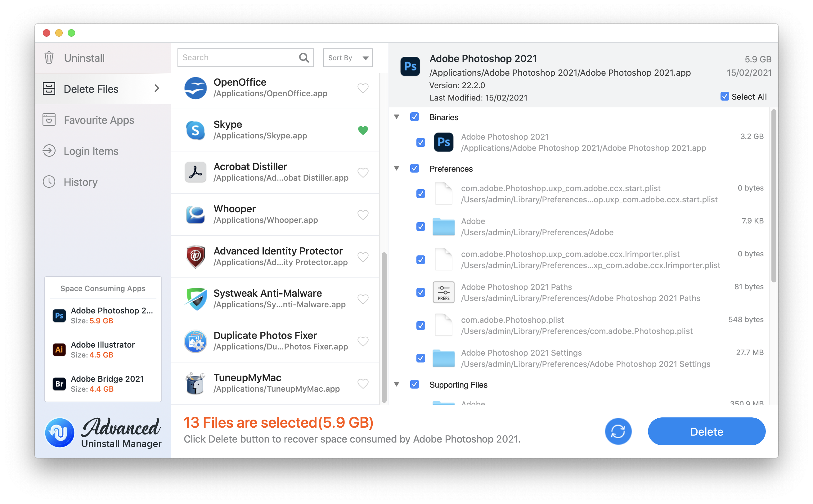
Task: Click the Login Items arrow icon
Action: tap(49, 151)
